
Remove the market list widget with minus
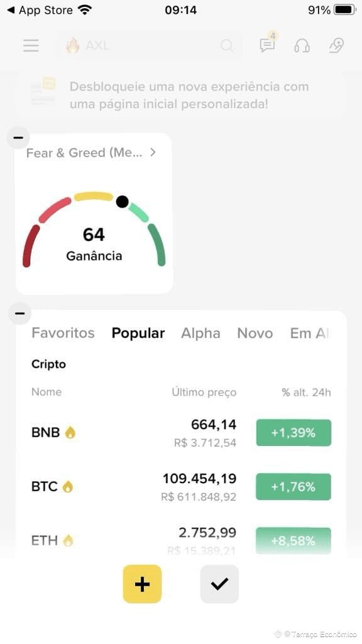pyautogui.click(x=19, y=313)
